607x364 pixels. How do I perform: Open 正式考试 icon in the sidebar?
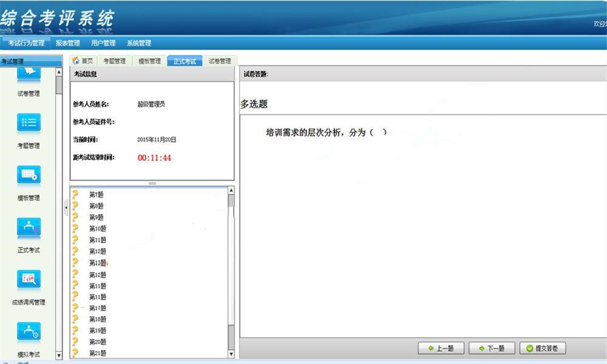point(29,227)
